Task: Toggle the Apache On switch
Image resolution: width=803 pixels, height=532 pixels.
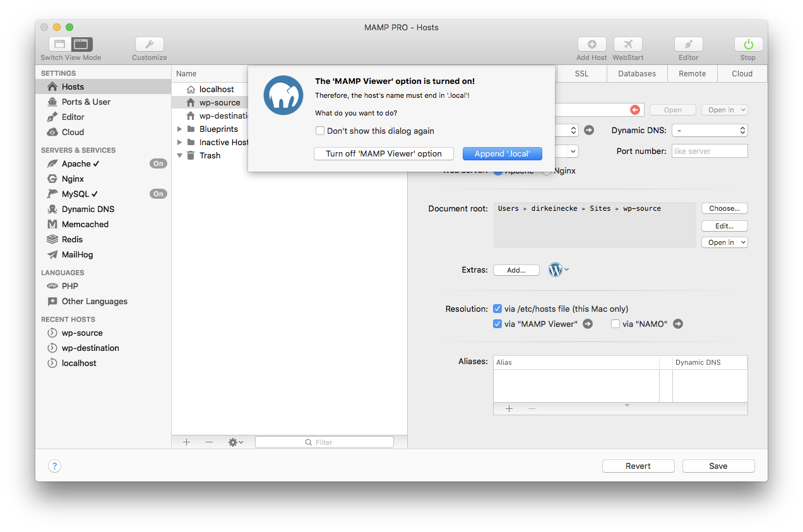Action: (x=158, y=163)
